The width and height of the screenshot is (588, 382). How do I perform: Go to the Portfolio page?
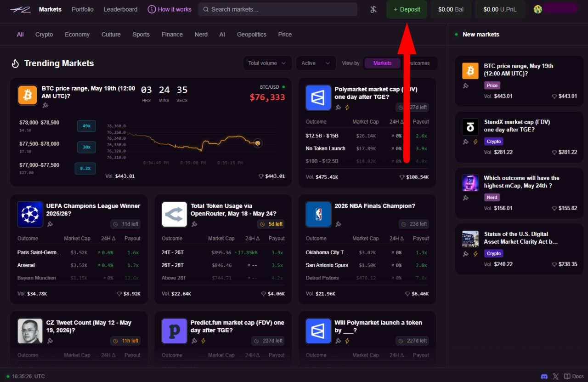point(83,9)
